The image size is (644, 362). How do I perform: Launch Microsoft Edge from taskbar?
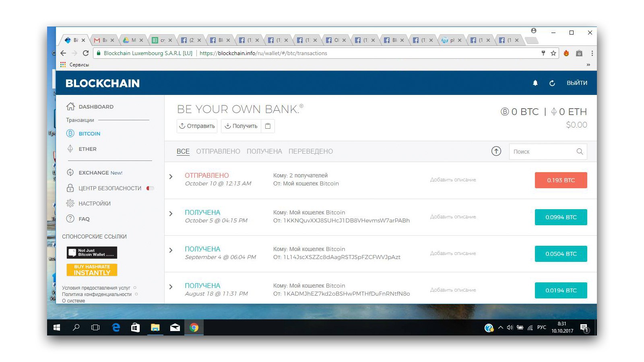tap(116, 327)
